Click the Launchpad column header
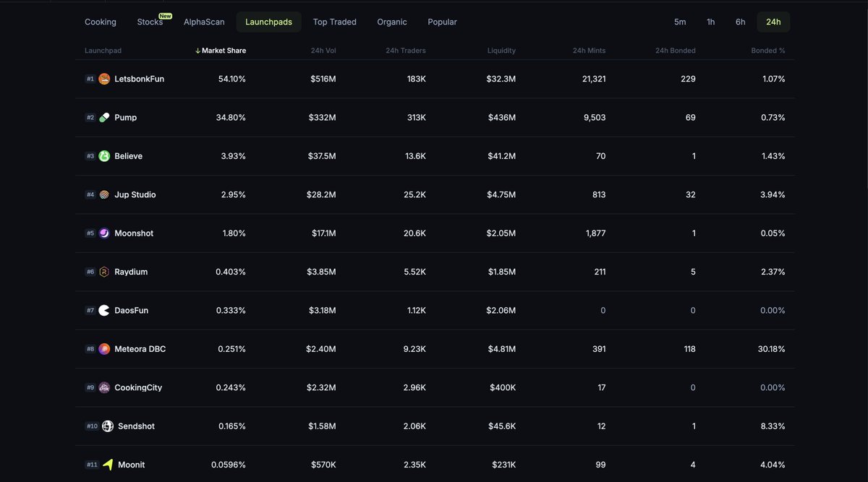868x482 pixels. [x=103, y=51]
